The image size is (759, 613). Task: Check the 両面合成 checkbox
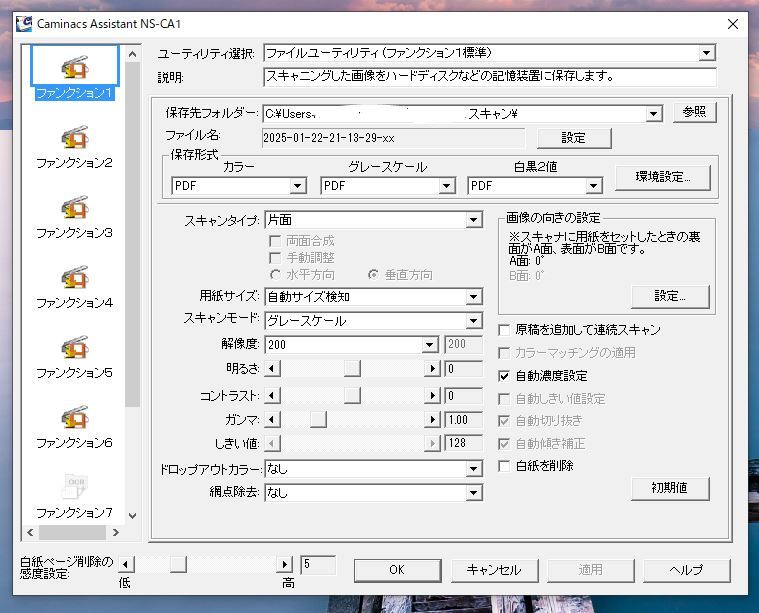[275, 241]
